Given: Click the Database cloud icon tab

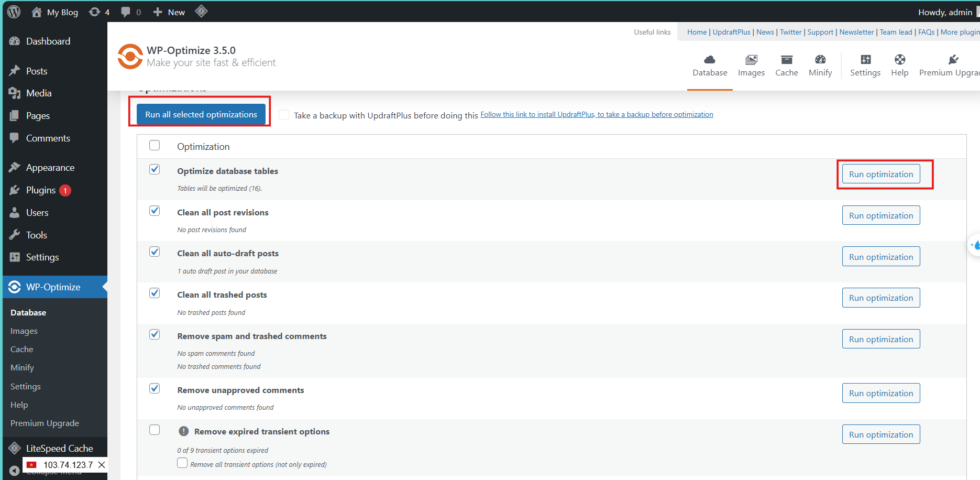Looking at the screenshot, I should [710, 59].
